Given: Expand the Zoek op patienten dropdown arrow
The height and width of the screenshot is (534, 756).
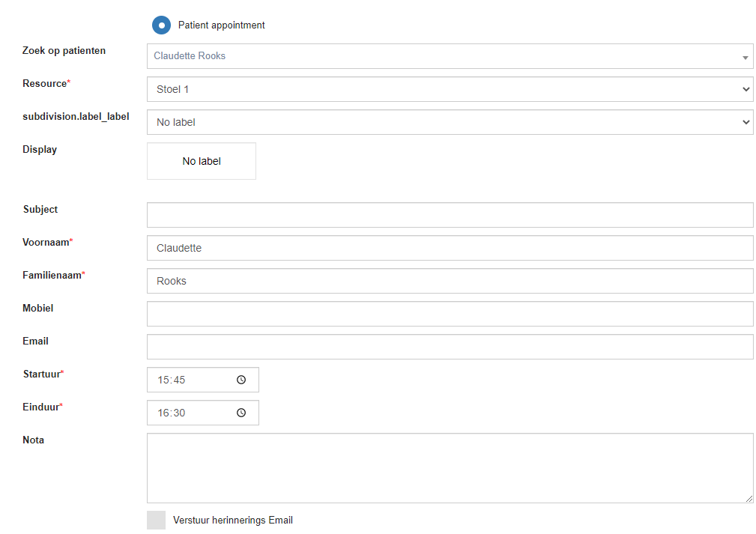Looking at the screenshot, I should click(745, 57).
